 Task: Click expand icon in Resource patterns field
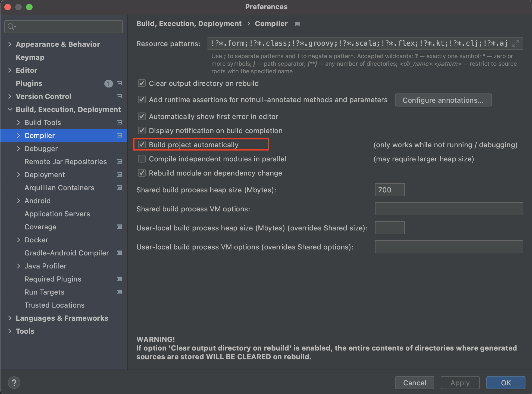pos(515,43)
